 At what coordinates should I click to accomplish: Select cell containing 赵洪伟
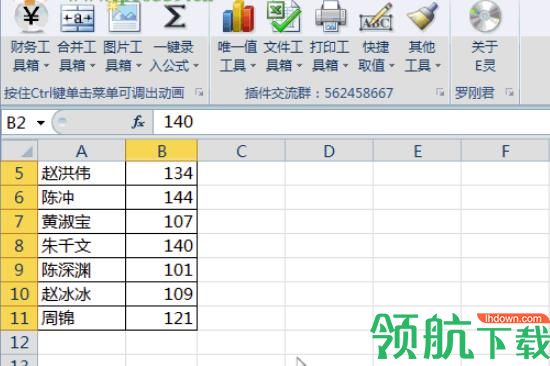(81, 173)
